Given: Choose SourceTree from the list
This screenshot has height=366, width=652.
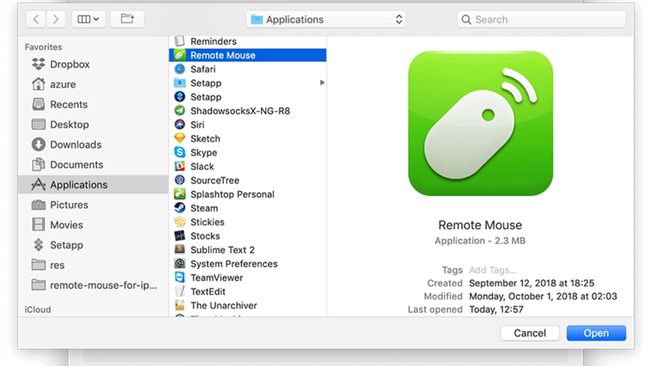Looking at the screenshot, I should click(x=247, y=180).
